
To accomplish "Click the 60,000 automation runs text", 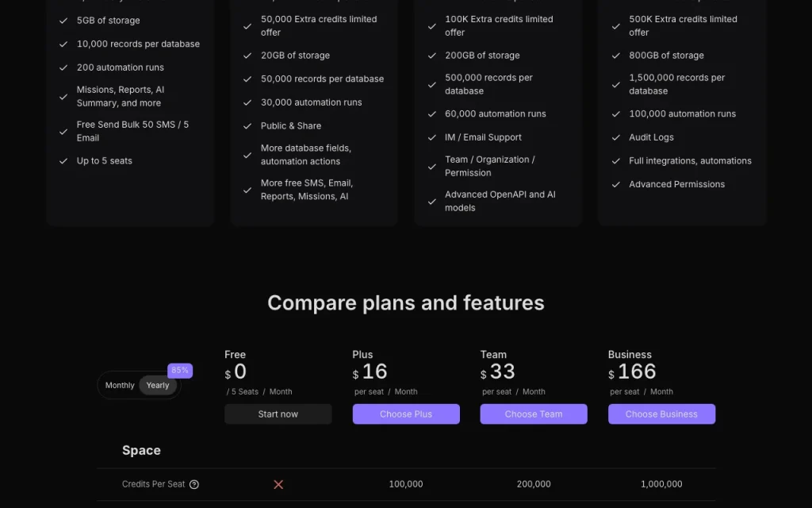I will 496,114.
